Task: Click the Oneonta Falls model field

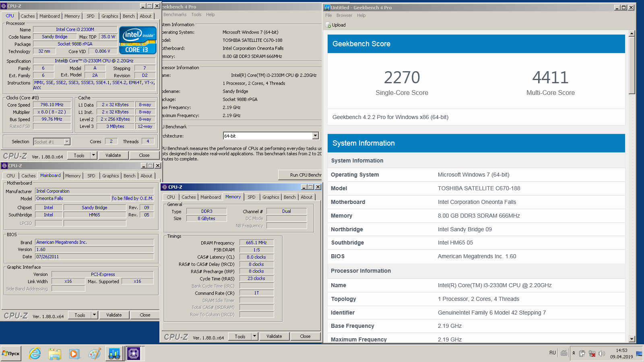Action: point(73,198)
